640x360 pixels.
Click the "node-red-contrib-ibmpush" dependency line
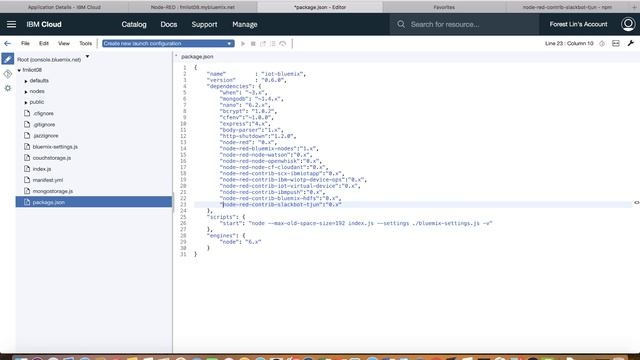coord(272,192)
